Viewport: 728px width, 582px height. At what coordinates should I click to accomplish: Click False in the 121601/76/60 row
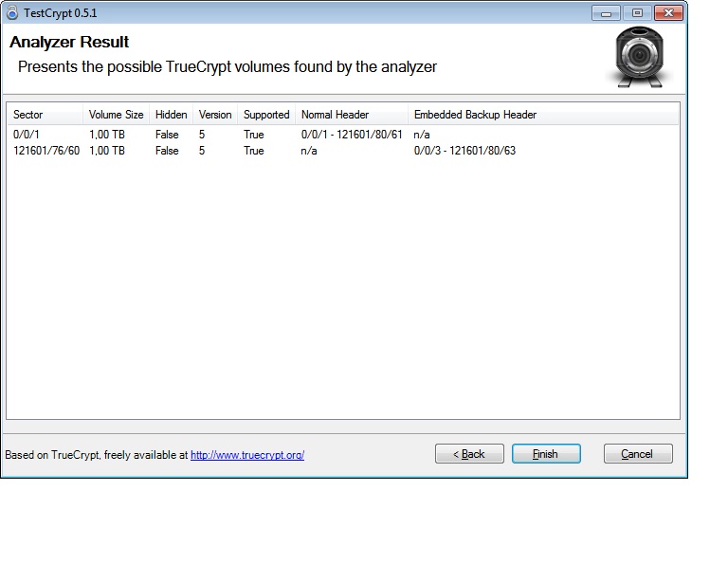coord(167,151)
